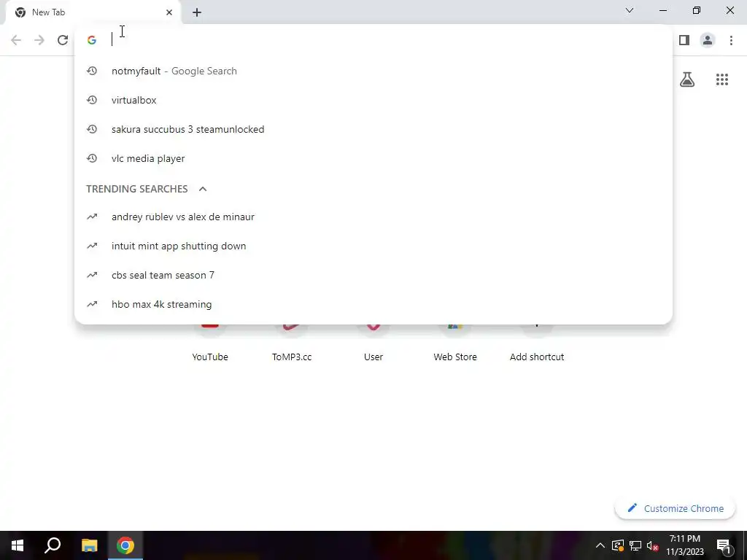Close the New Tab tab
The height and width of the screenshot is (560, 747).
tap(169, 12)
